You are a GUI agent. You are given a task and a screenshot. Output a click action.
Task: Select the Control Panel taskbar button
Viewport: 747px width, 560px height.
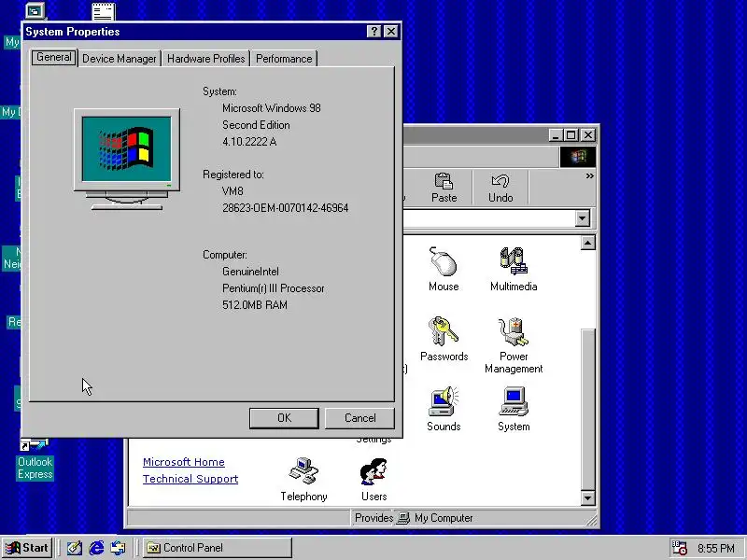click(218, 548)
